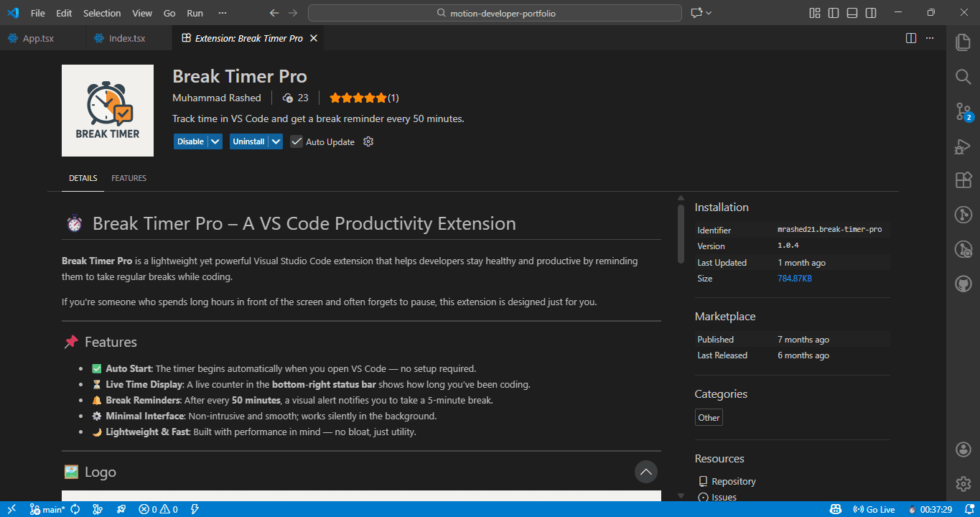Click the readme vertical scrollbar thumb
This screenshot has height=517, width=980.
coord(681,235)
